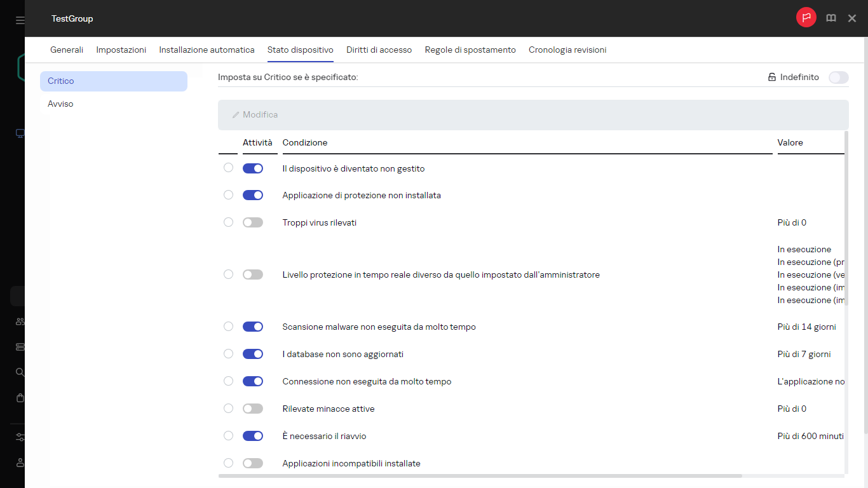Click the Modifica button
Image resolution: width=868 pixels, height=488 pixels.
(x=255, y=114)
